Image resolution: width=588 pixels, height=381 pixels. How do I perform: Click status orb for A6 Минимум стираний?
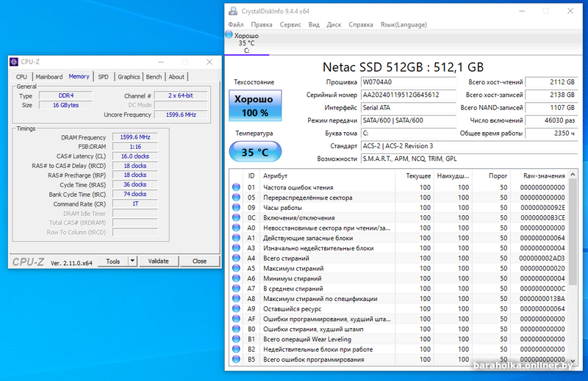tap(236, 278)
